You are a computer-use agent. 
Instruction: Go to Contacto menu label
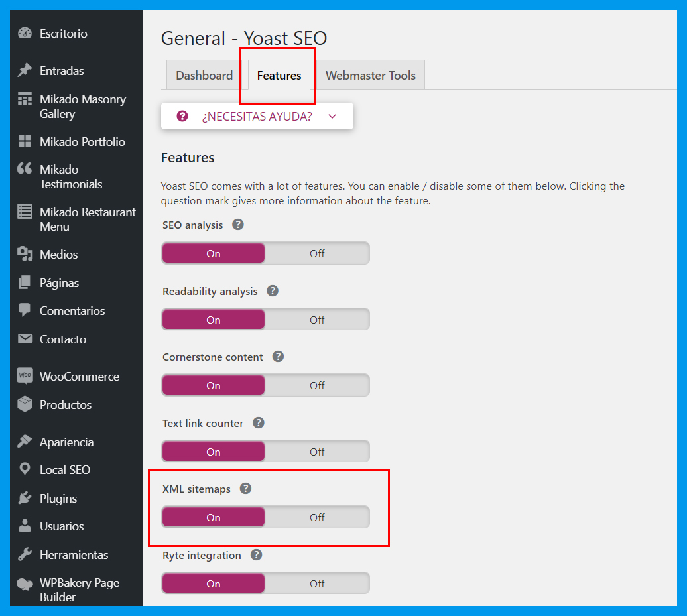62,339
